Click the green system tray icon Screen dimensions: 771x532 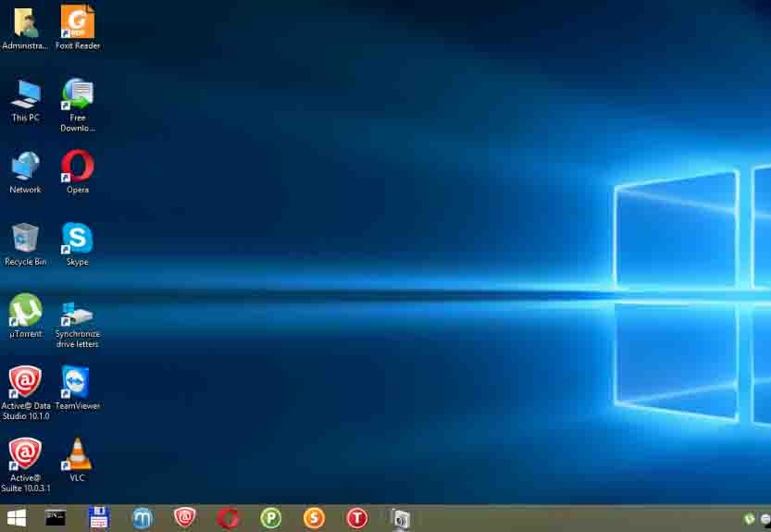pos(749,519)
